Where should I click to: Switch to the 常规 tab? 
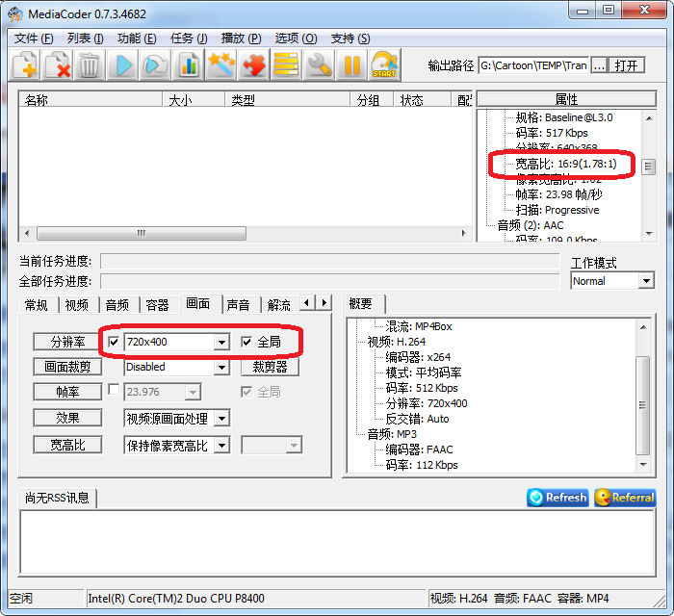(37, 305)
